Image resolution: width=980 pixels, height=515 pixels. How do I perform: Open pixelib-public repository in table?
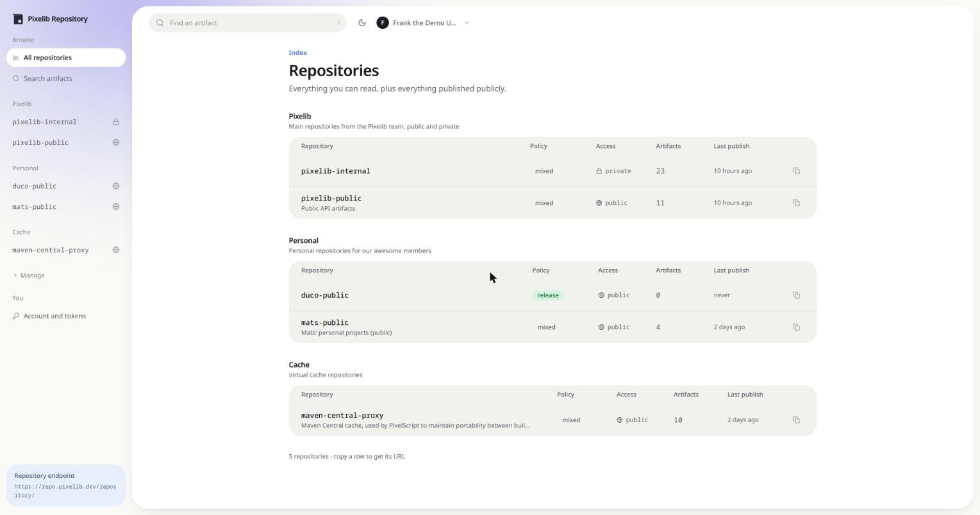(x=331, y=198)
